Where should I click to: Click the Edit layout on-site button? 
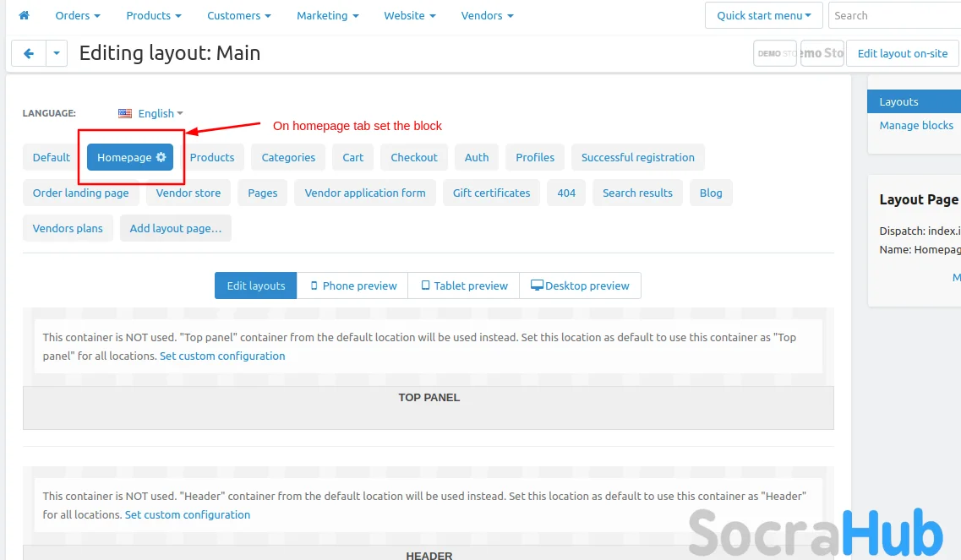coord(902,53)
